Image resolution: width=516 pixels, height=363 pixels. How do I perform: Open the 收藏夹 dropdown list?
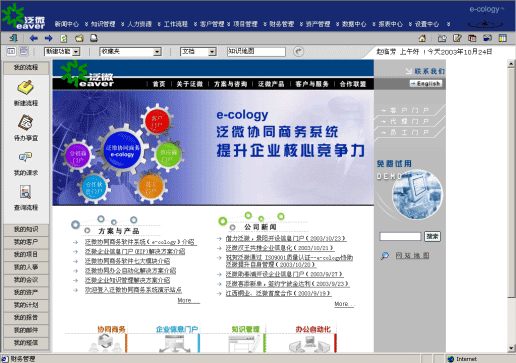(131, 51)
